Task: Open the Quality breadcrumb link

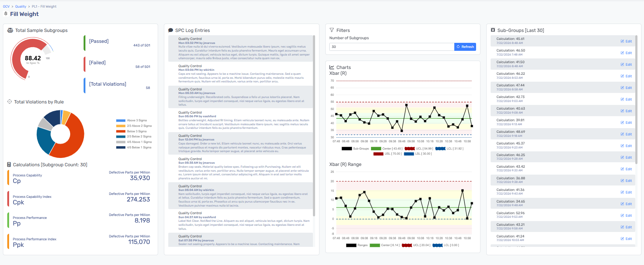Action: 21,7
